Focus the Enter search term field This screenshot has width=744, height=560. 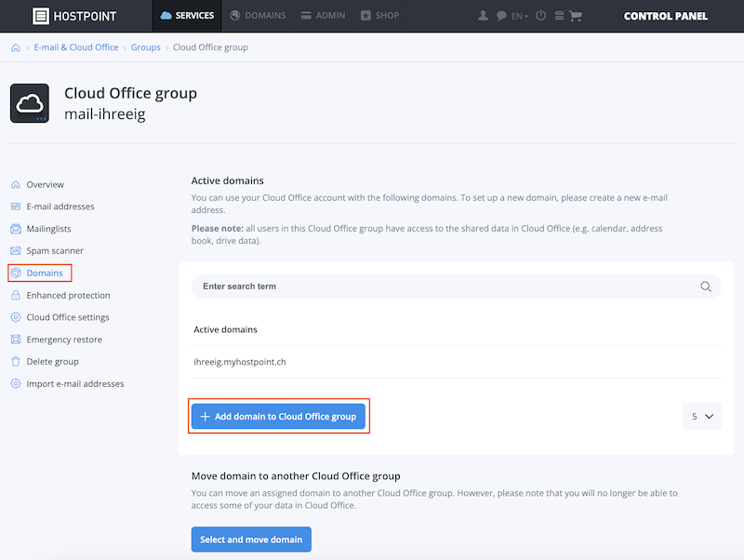(x=456, y=287)
